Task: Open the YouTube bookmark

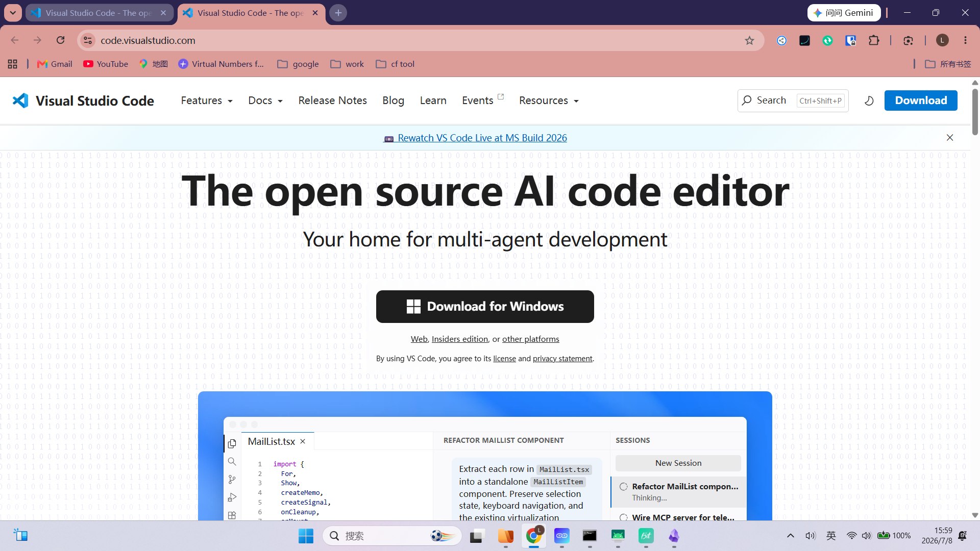Action: pyautogui.click(x=106, y=64)
